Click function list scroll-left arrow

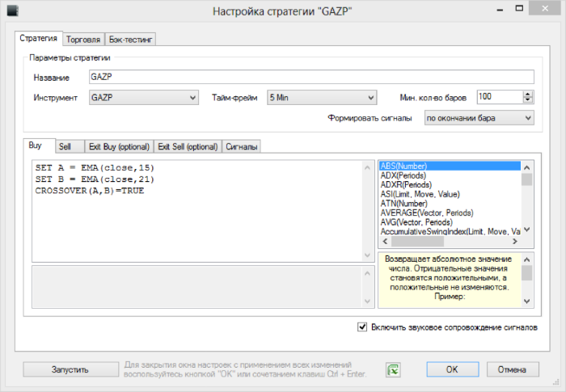[385, 242]
